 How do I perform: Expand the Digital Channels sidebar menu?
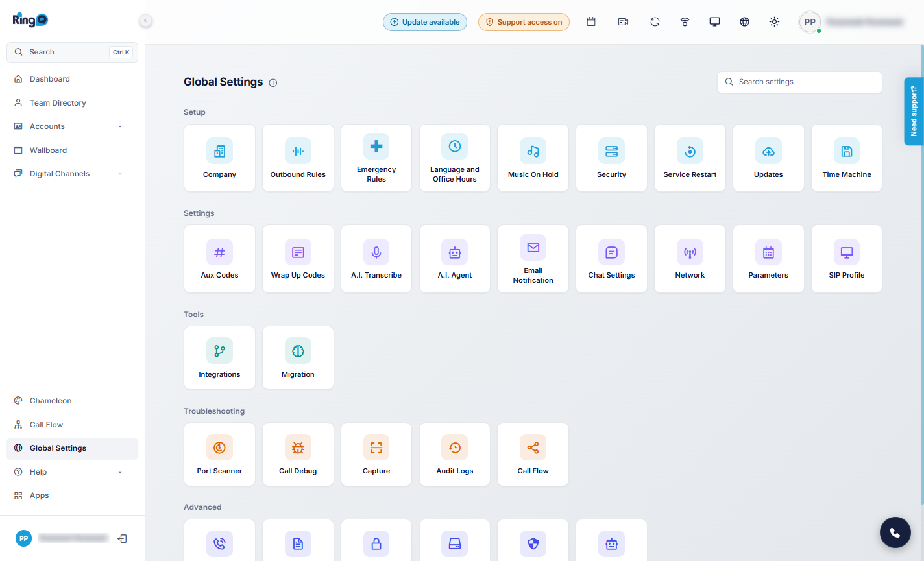(72, 174)
